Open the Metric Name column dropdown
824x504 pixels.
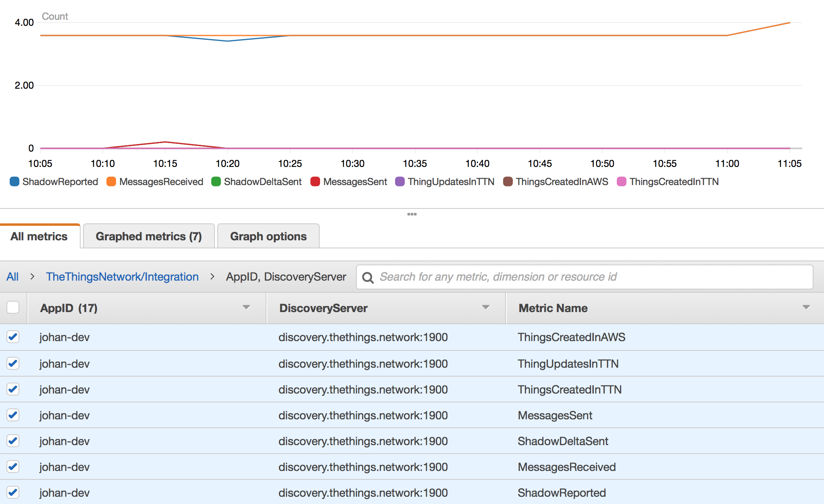coord(806,307)
